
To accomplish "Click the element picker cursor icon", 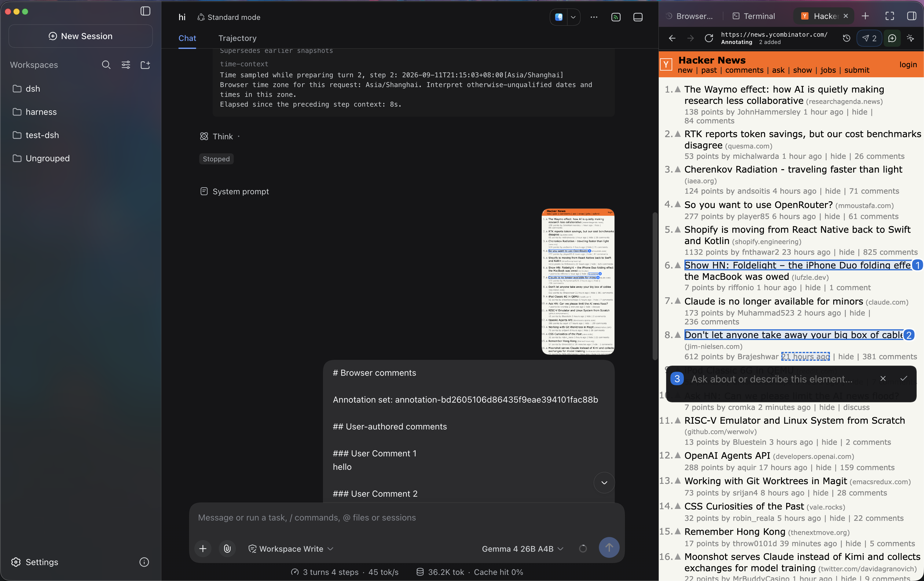I will tap(910, 38).
